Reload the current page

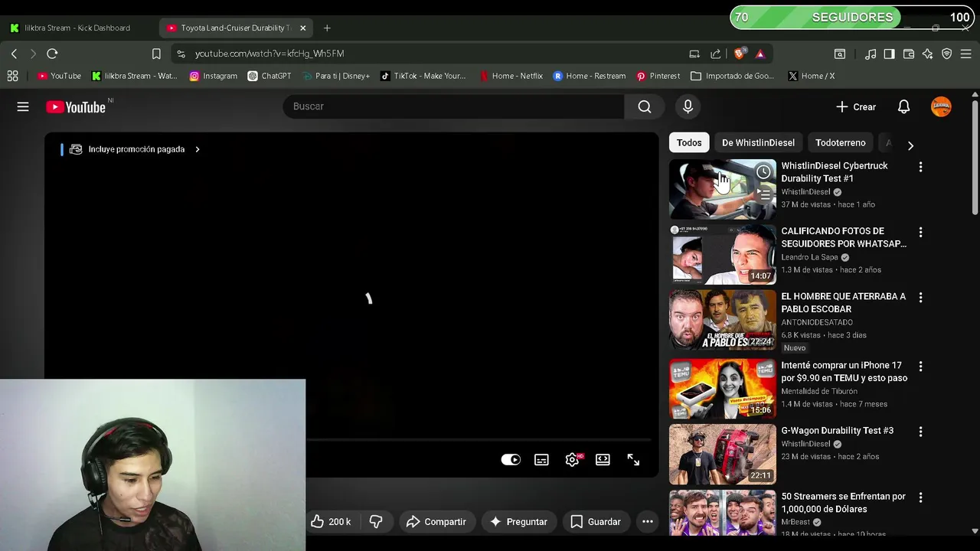[x=52, y=54]
